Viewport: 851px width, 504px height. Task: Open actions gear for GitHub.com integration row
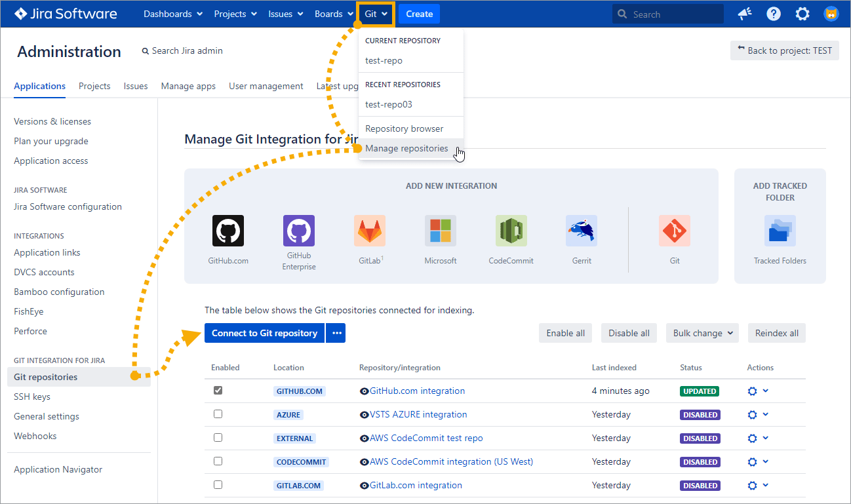[x=753, y=391]
